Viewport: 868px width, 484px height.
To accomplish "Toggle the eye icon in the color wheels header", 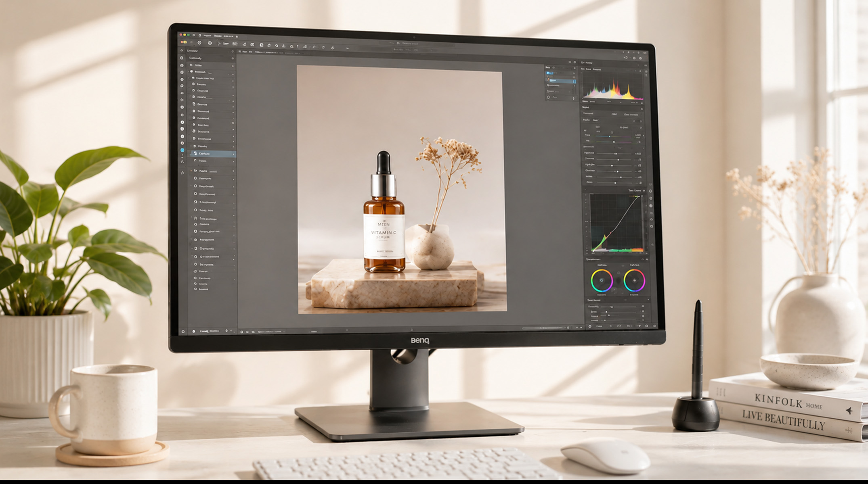I will point(647,259).
